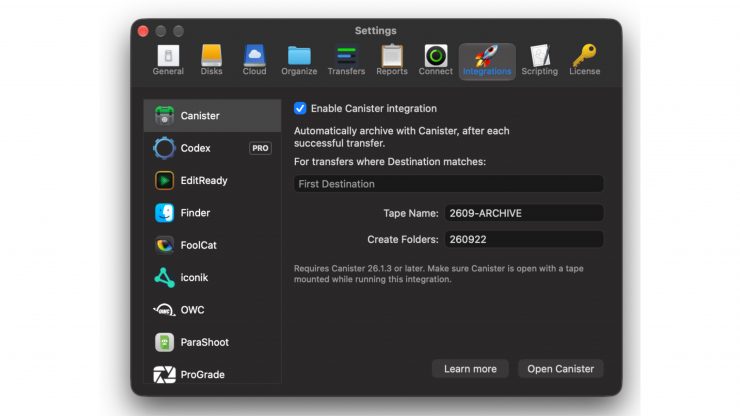Open the License key tab

tap(584, 60)
